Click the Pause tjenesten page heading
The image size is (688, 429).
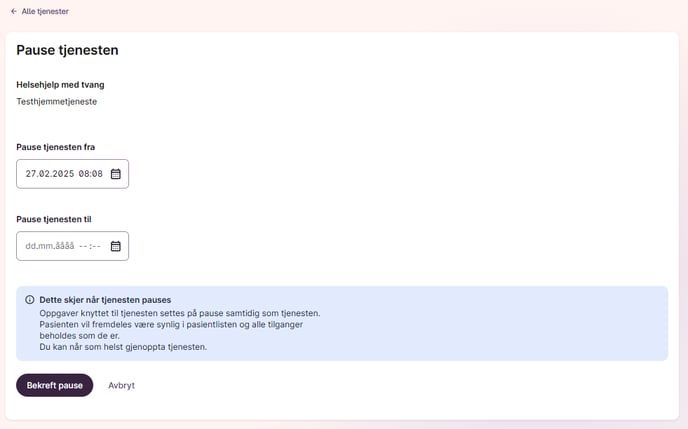pyautogui.click(x=68, y=50)
